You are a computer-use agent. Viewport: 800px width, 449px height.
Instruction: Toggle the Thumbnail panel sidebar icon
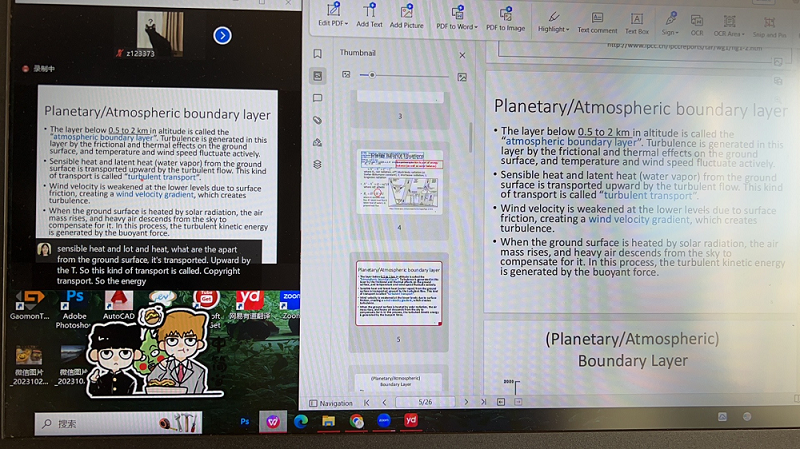[x=318, y=76]
